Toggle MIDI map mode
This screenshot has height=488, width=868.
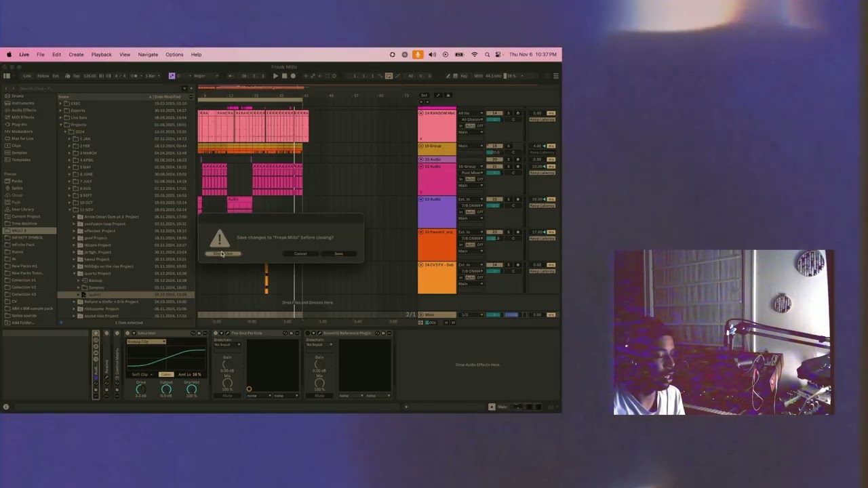(479, 76)
